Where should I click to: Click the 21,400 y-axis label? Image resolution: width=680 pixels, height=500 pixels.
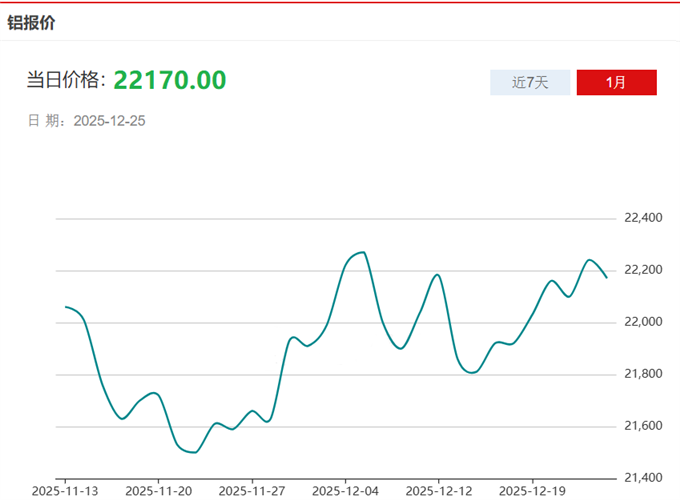(x=643, y=478)
